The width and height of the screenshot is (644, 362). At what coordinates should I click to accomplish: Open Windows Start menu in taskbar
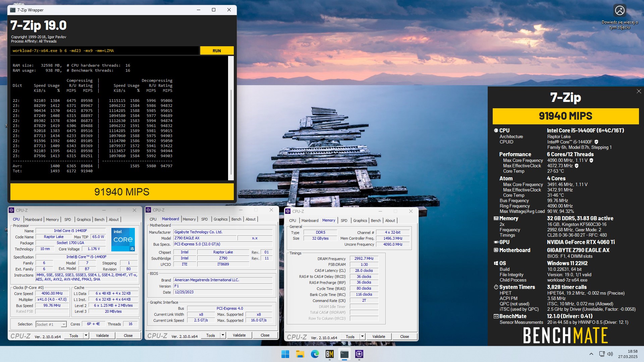[285, 354]
